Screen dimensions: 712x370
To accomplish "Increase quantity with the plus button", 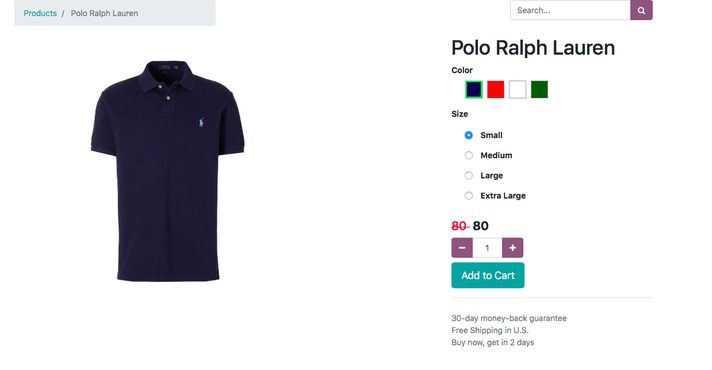I will point(513,248).
